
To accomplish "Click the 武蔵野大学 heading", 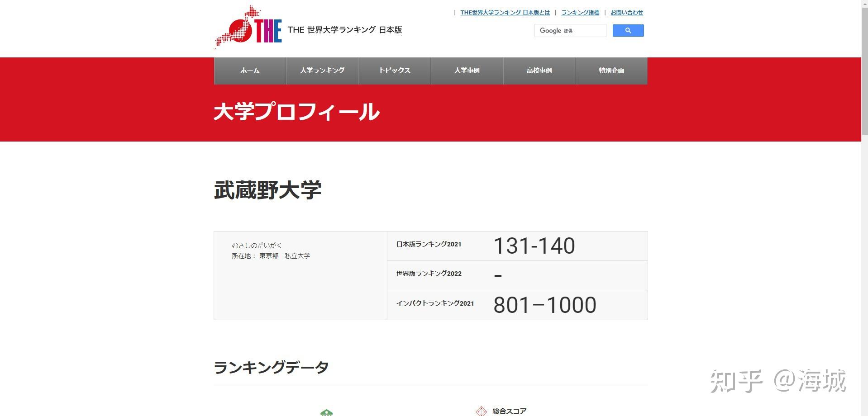I will [x=267, y=190].
